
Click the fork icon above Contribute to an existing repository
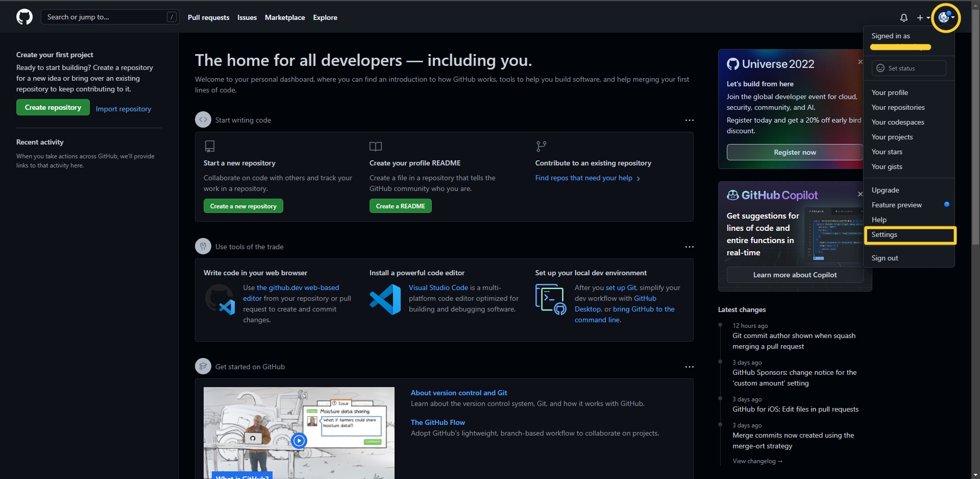[x=541, y=146]
